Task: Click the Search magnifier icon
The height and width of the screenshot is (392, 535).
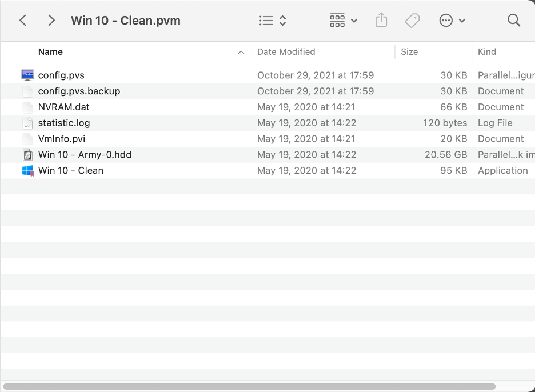Action: point(513,21)
